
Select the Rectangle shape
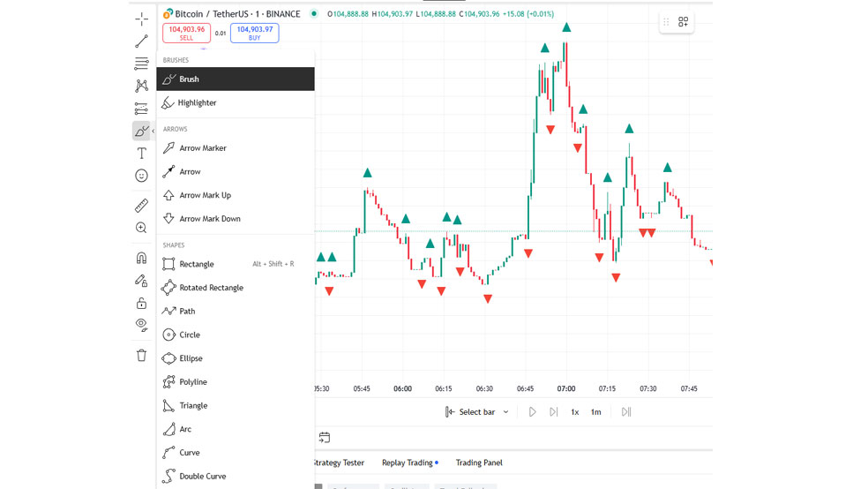(x=236, y=264)
